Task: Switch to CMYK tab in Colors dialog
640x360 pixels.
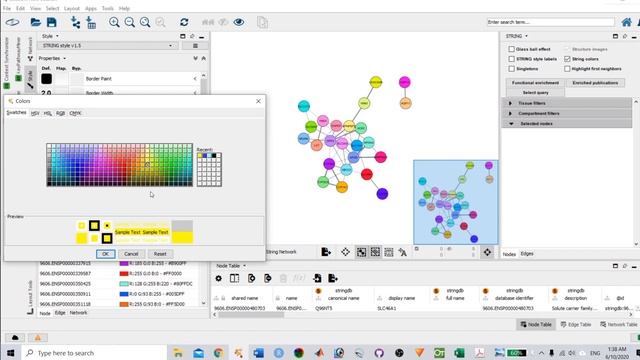Action: pos(75,113)
